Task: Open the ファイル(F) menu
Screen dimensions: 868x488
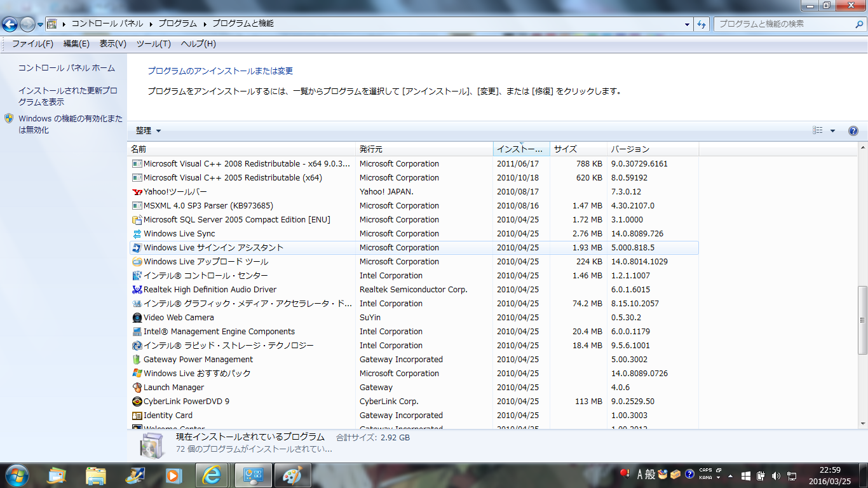Action: [32, 44]
